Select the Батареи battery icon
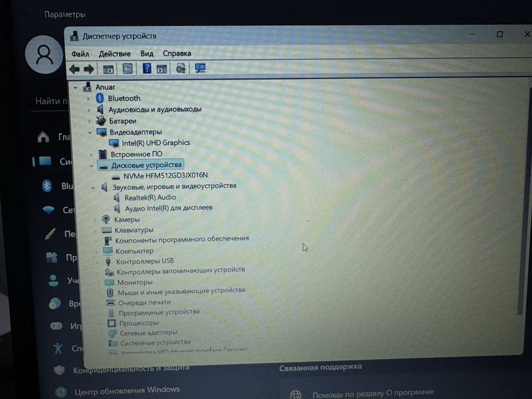532x399 pixels. [101, 121]
